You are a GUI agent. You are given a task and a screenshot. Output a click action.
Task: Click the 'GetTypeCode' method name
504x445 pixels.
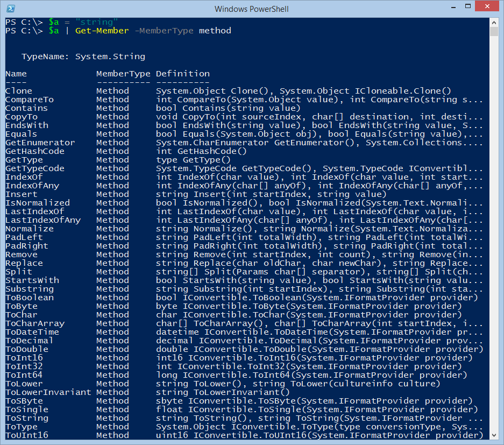(x=35, y=168)
